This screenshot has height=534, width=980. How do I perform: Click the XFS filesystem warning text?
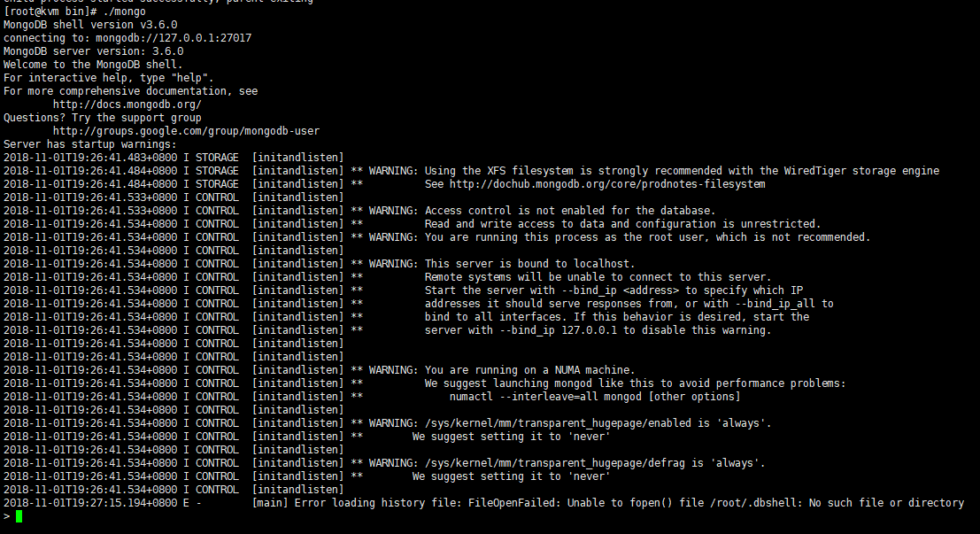pyautogui.click(x=682, y=171)
